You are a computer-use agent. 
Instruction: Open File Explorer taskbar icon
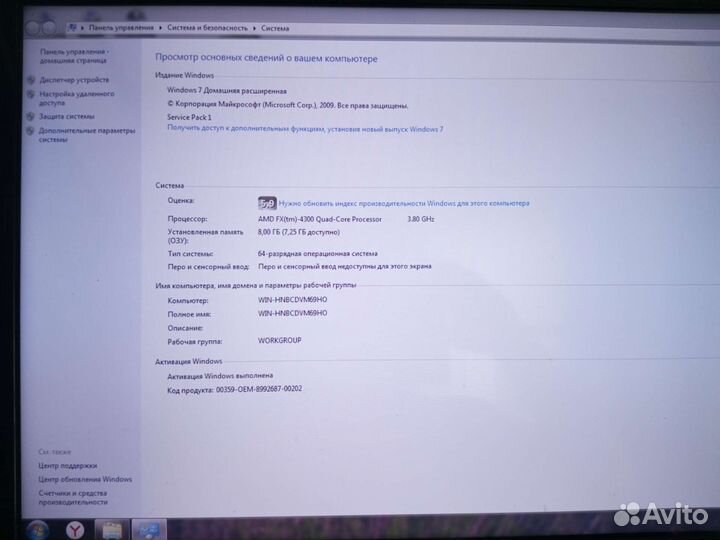112,530
